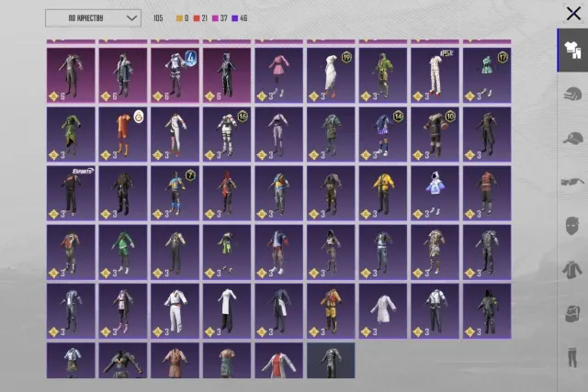Close the inventory screen with X
Screen dimensions: 588x392
pos(573,14)
